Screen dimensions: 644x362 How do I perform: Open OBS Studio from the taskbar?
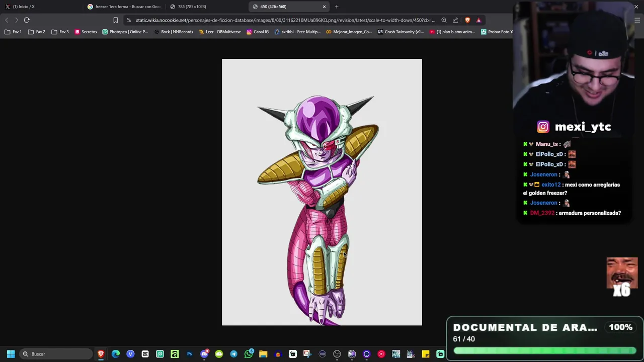[x=337, y=354]
